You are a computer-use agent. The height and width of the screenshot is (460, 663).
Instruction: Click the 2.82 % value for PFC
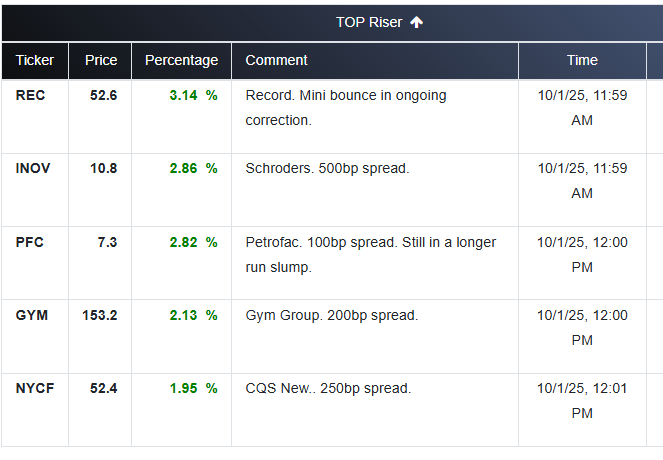(x=193, y=242)
